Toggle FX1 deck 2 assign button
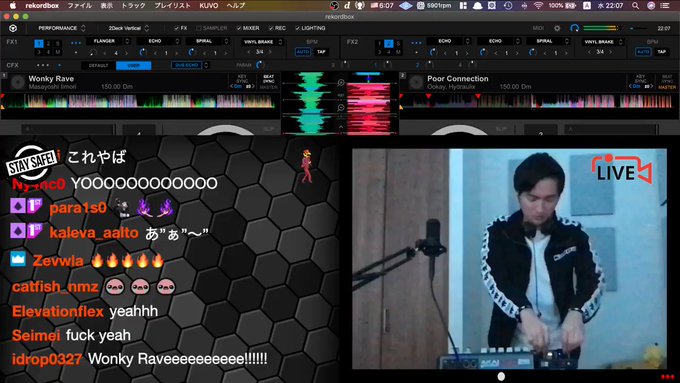680x383 pixels. 48,43
